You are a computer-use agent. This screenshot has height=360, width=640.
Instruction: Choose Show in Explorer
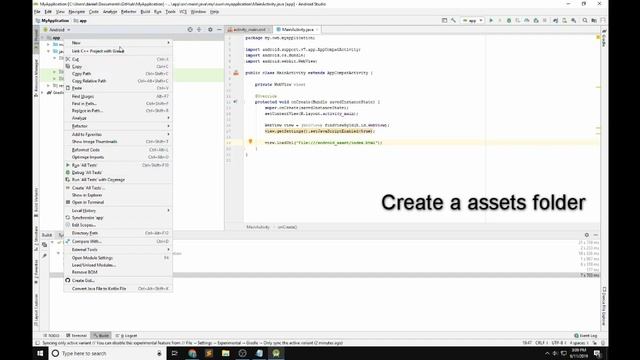tap(118, 195)
